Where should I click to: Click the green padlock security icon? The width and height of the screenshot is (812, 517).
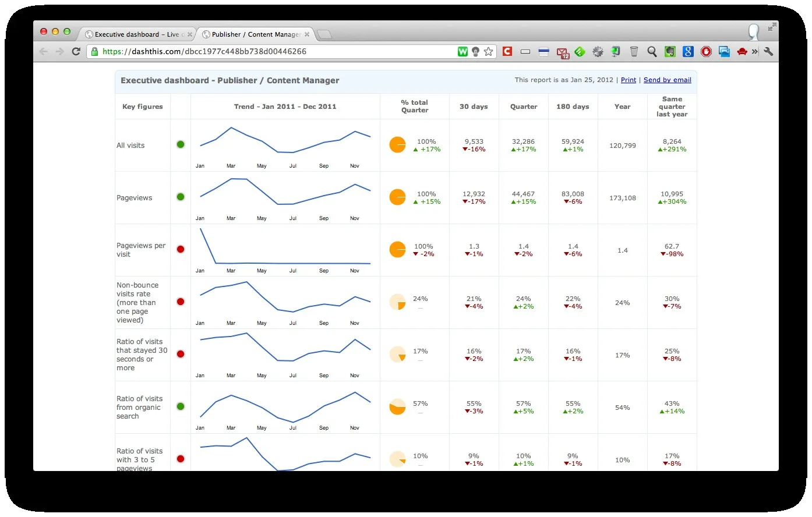(x=94, y=51)
